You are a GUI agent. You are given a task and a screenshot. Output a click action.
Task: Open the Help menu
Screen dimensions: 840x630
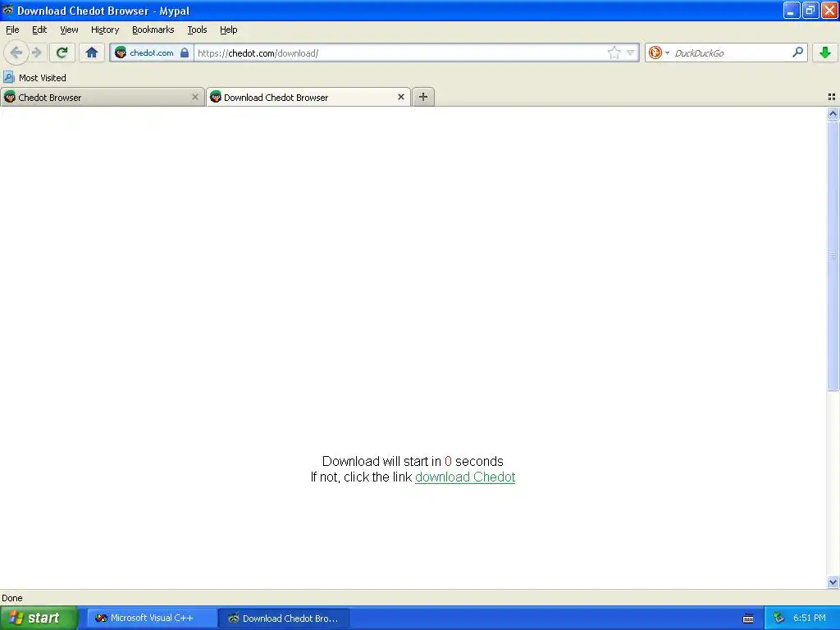229,30
